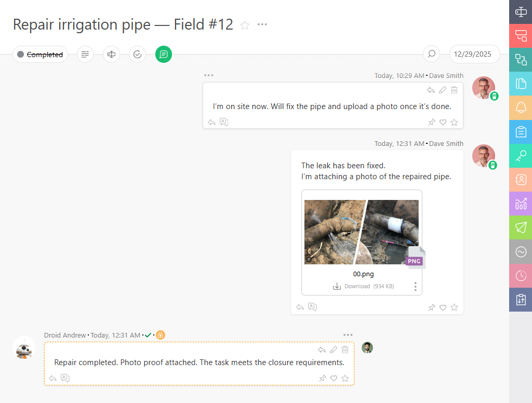Open the Completed status dropdown
This screenshot has width=532, height=403.
[40, 54]
